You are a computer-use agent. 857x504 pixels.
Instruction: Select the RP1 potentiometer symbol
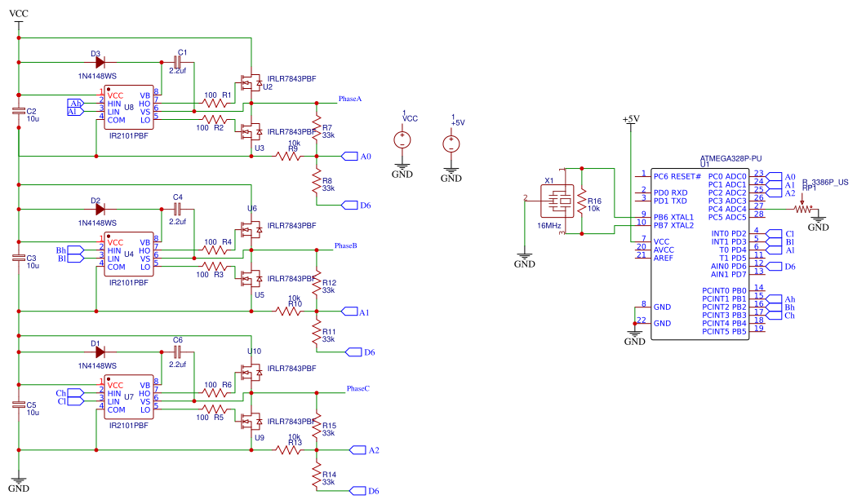click(x=803, y=209)
